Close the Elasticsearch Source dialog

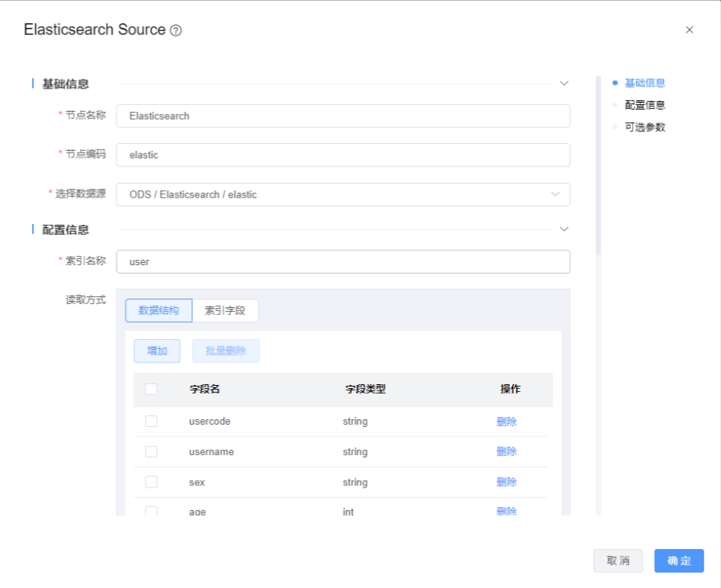pos(689,30)
